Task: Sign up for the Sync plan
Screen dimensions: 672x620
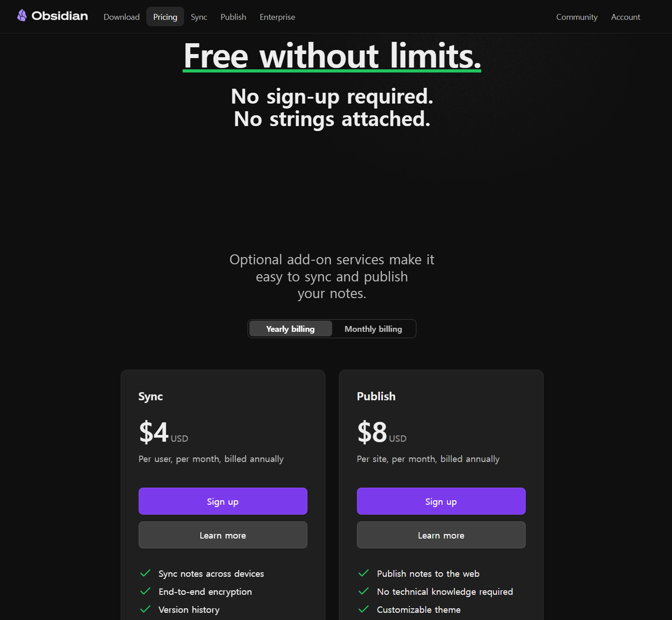Action: coord(223,501)
